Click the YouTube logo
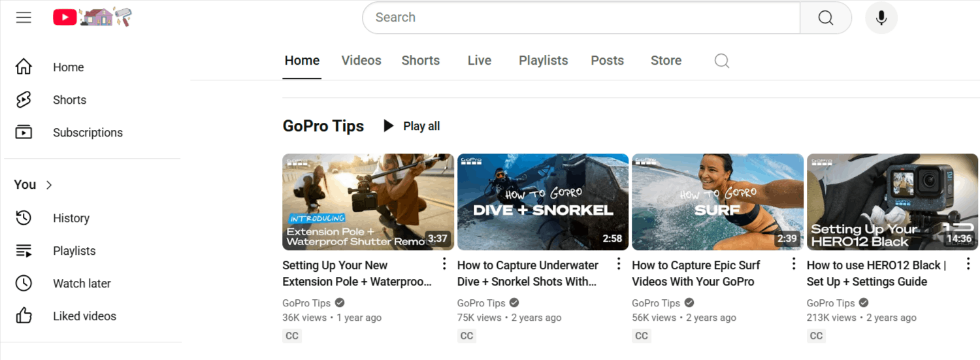Viewport: 980px width, 360px height. [65, 18]
